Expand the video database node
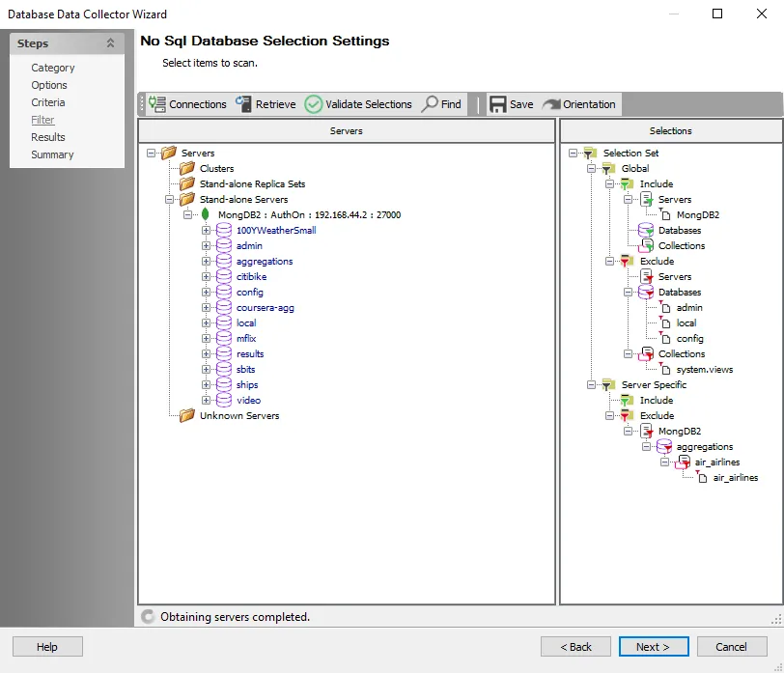The height and width of the screenshot is (673, 784). coord(206,400)
